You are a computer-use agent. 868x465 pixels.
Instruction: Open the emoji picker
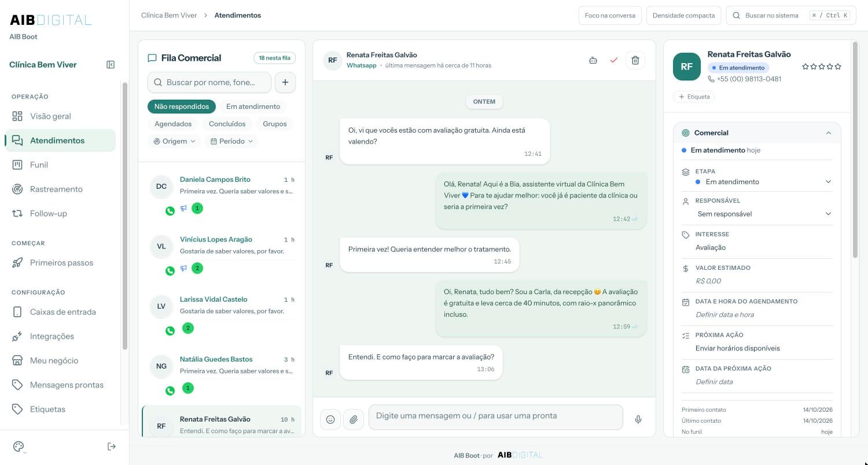coord(330,420)
